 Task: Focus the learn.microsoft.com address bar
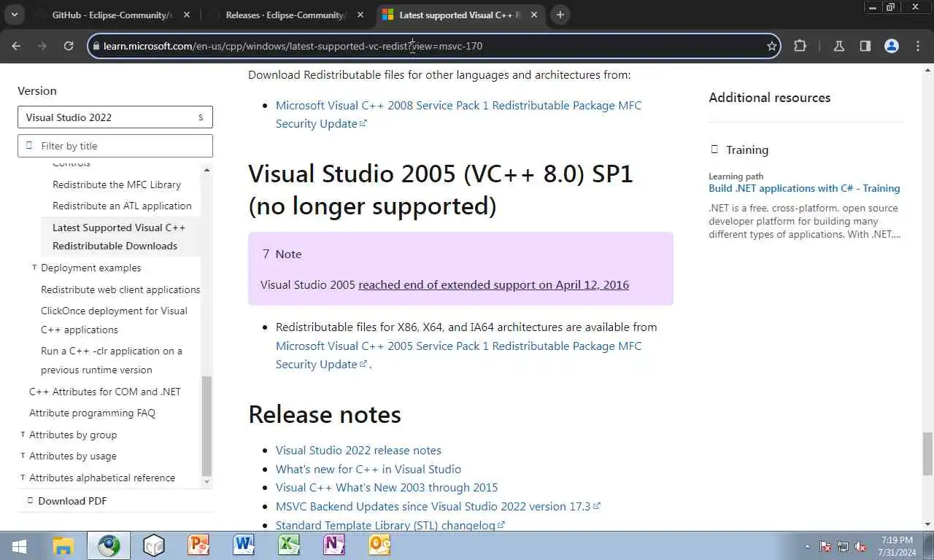coord(434,46)
